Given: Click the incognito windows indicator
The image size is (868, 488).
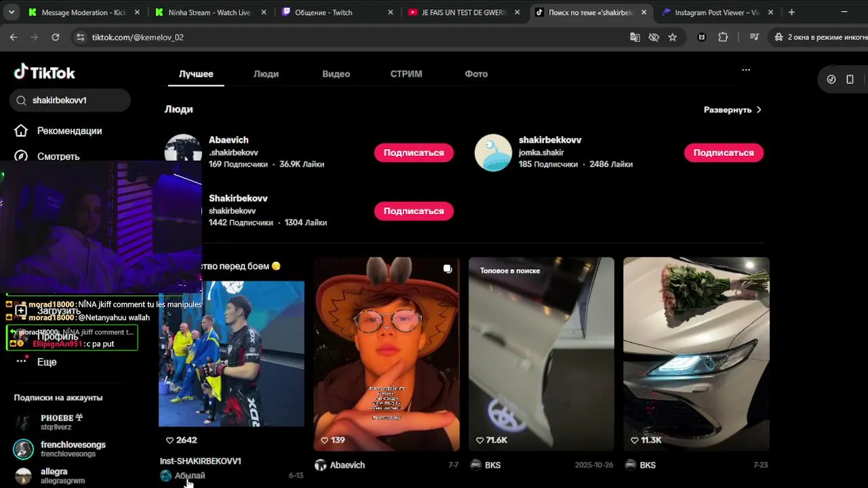Looking at the screenshot, I should (821, 37).
